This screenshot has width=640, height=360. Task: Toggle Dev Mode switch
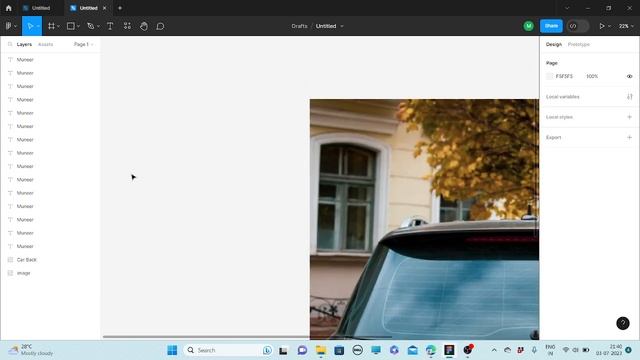click(x=578, y=26)
